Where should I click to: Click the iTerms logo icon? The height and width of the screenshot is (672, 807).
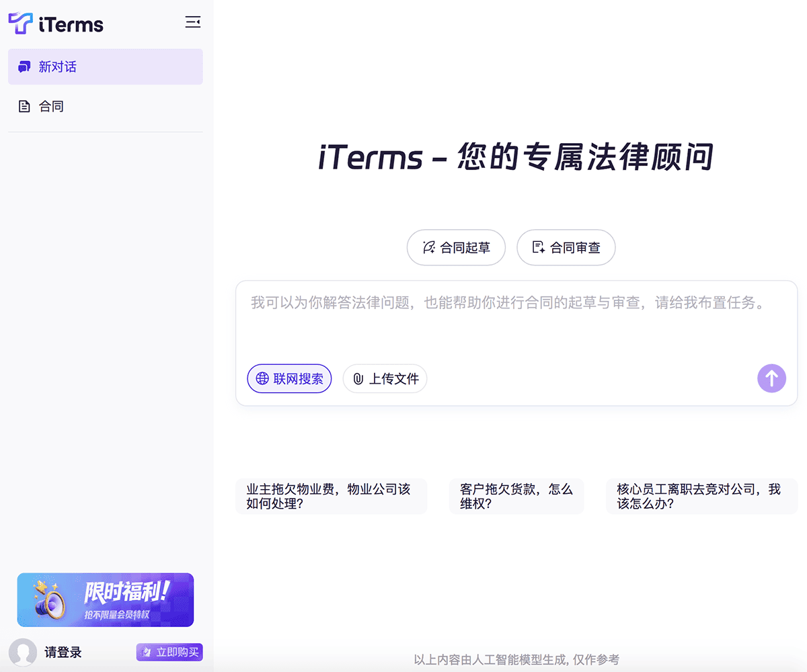20,24
